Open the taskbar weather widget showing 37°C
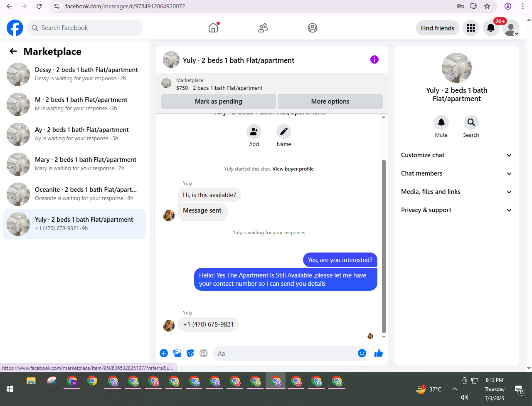The height and width of the screenshot is (406, 532). pyautogui.click(x=429, y=389)
